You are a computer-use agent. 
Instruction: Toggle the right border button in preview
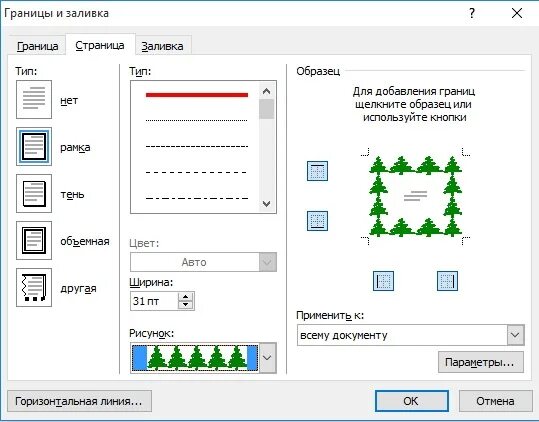click(x=447, y=281)
